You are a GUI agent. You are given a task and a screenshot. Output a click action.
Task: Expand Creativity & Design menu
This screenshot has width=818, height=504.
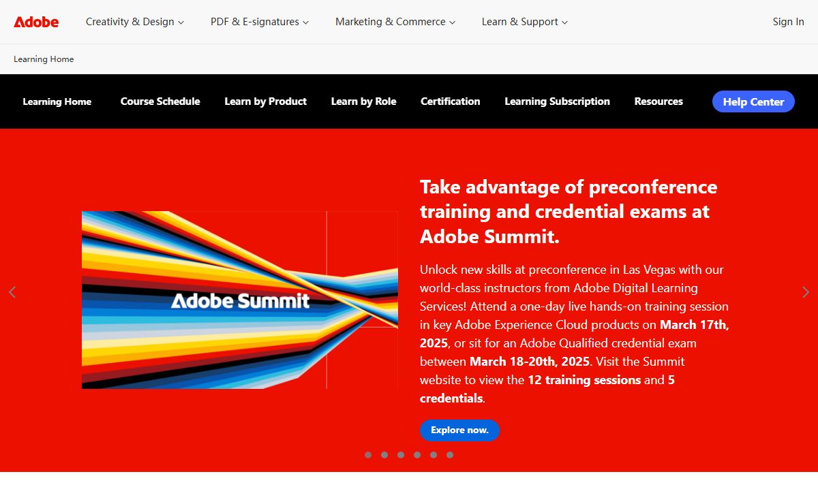(135, 22)
